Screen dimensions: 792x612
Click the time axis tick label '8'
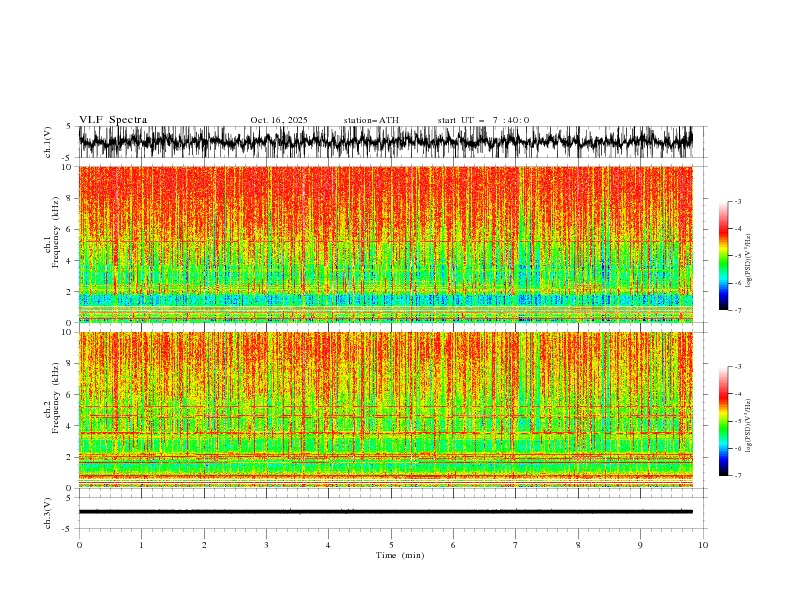(x=578, y=545)
